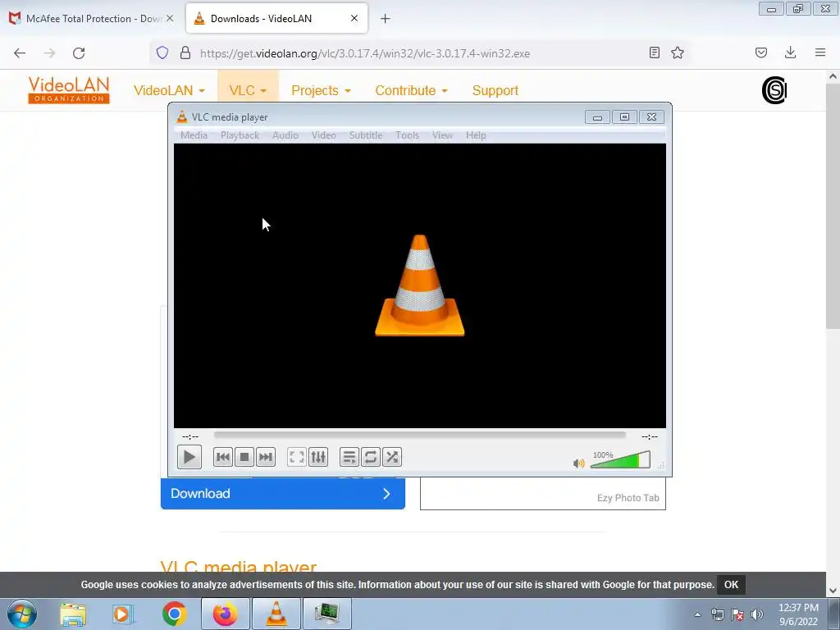
Task: Open the Support page link
Action: [x=495, y=90]
